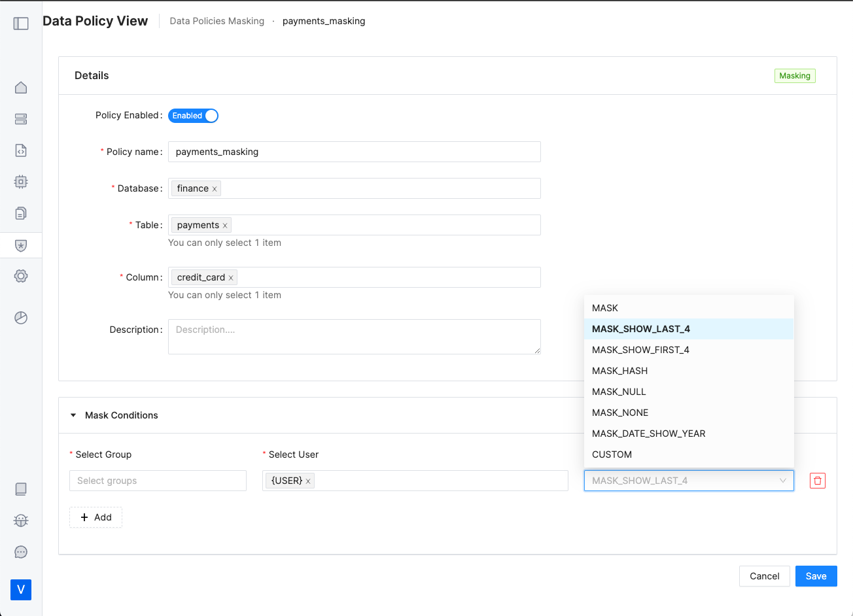
Task: Open the monitoring pie-chart icon in sidebar
Action: [x=20, y=317]
